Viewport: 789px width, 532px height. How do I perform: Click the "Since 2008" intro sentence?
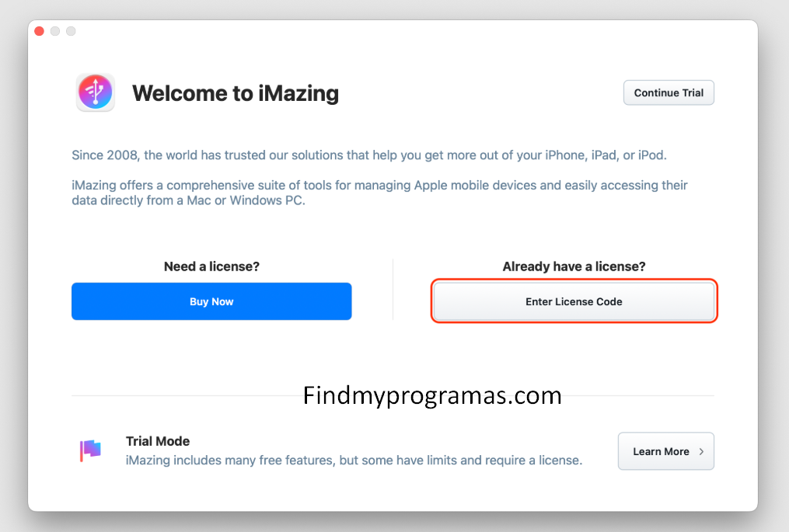(369, 155)
